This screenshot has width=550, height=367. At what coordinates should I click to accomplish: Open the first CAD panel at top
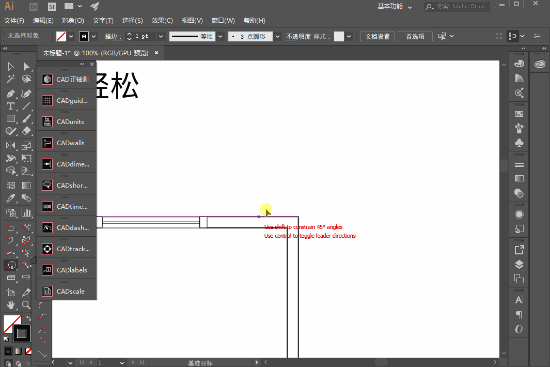pyautogui.click(x=67, y=79)
